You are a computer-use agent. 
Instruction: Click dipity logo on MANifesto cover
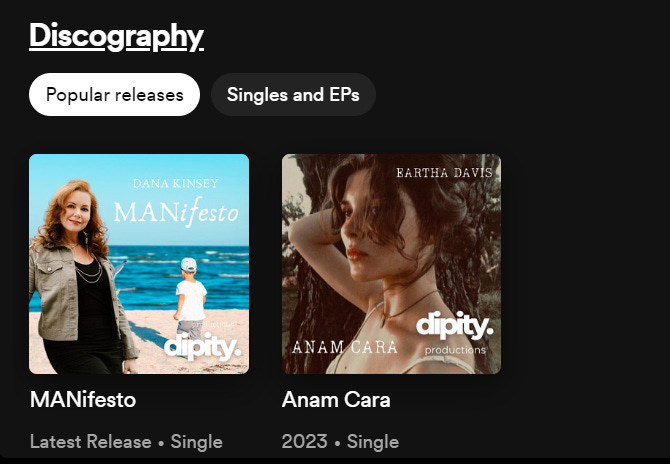203,346
